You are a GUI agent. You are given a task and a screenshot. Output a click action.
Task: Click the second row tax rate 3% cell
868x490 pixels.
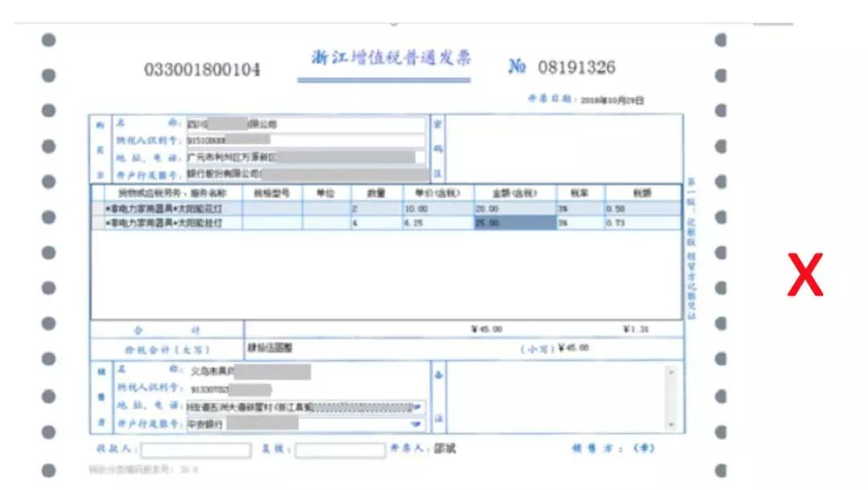click(x=580, y=223)
